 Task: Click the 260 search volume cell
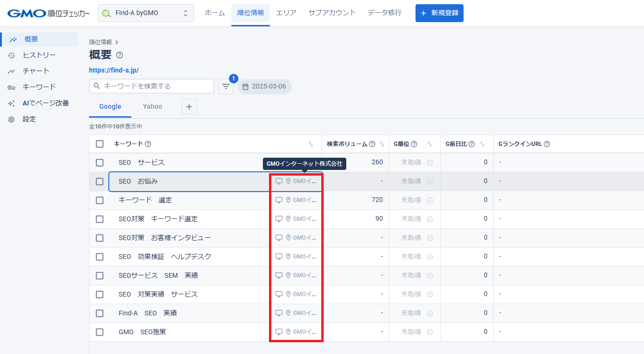point(377,162)
